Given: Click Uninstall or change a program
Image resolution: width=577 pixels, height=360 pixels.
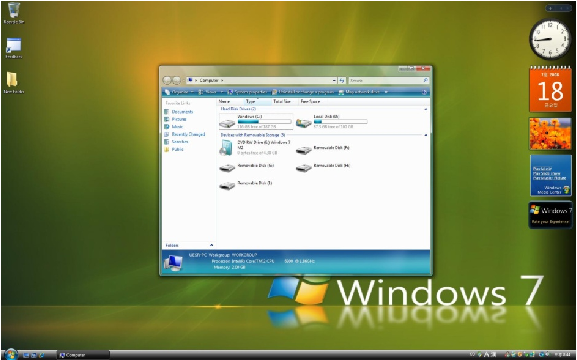Looking at the screenshot, I should coord(304,92).
